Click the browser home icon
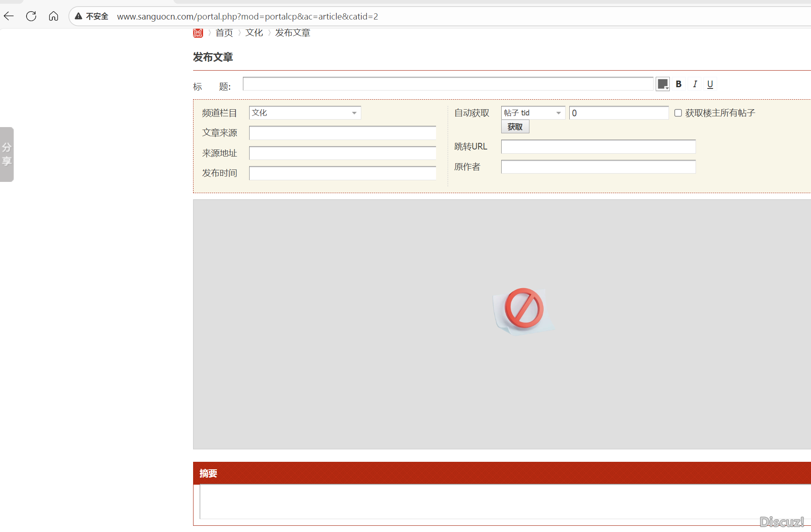811x532 pixels. (54, 16)
